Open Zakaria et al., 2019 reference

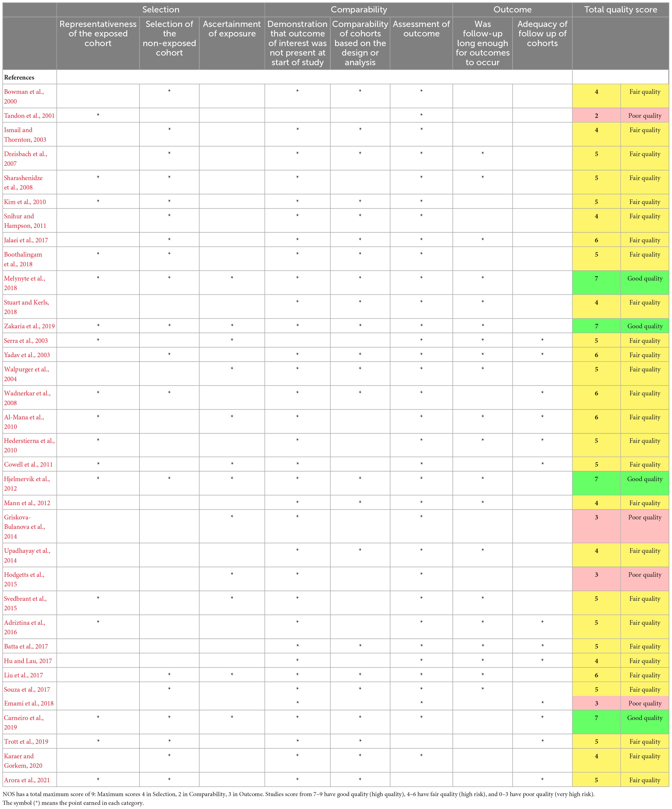tap(29, 326)
